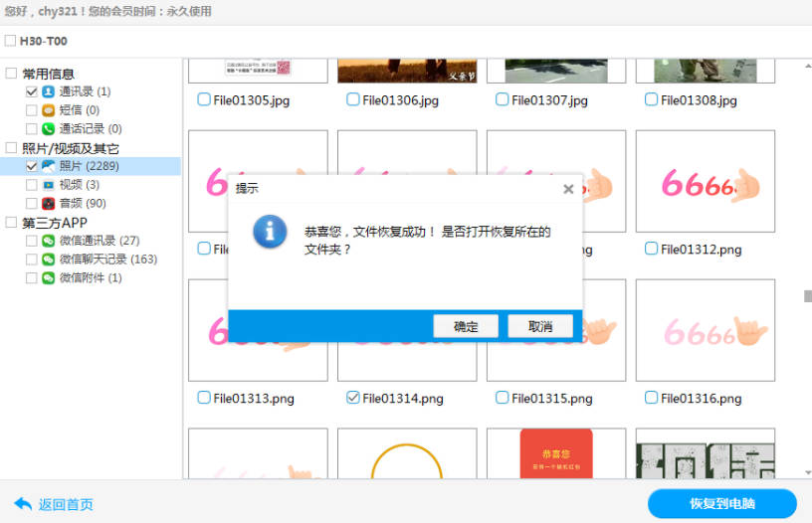Click the WeChat chat history (微信聊天记录) icon
This screenshot has width=812, height=523.
pyautogui.click(x=48, y=260)
